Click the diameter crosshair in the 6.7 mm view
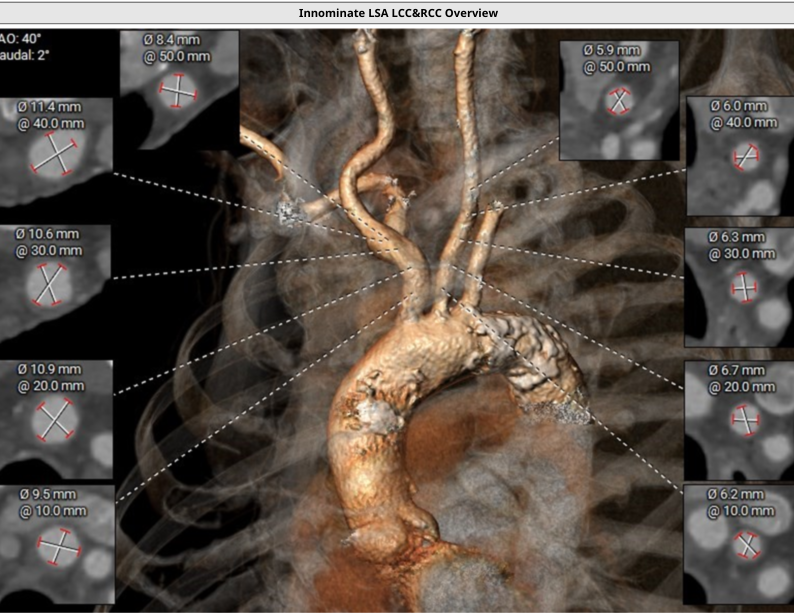The height and width of the screenshot is (613, 794). pyautogui.click(x=743, y=421)
